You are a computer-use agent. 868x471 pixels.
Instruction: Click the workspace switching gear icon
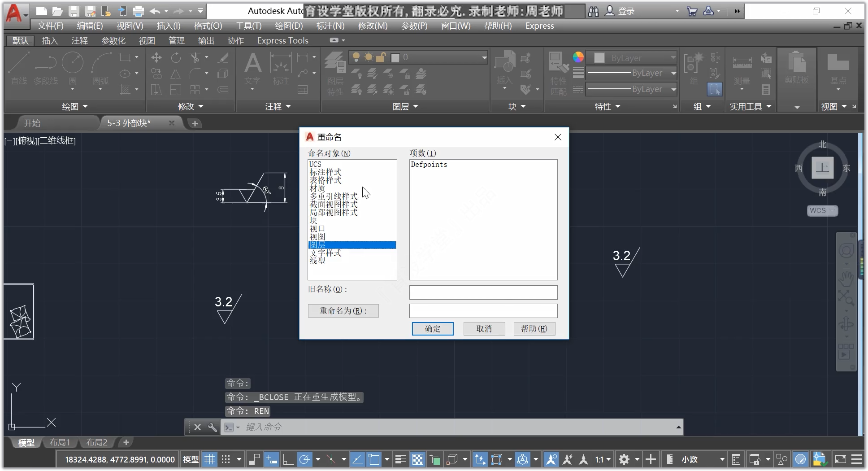click(x=624, y=459)
